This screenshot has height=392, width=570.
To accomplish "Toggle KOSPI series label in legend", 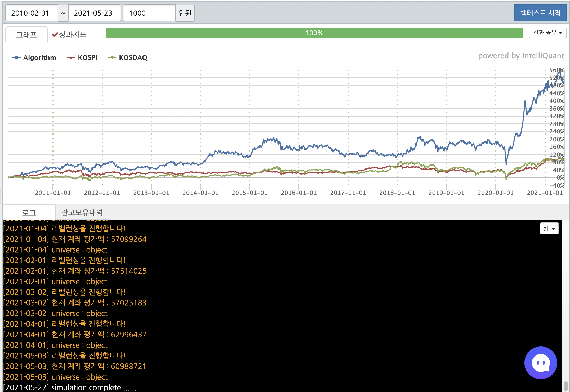I will click(x=87, y=58).
